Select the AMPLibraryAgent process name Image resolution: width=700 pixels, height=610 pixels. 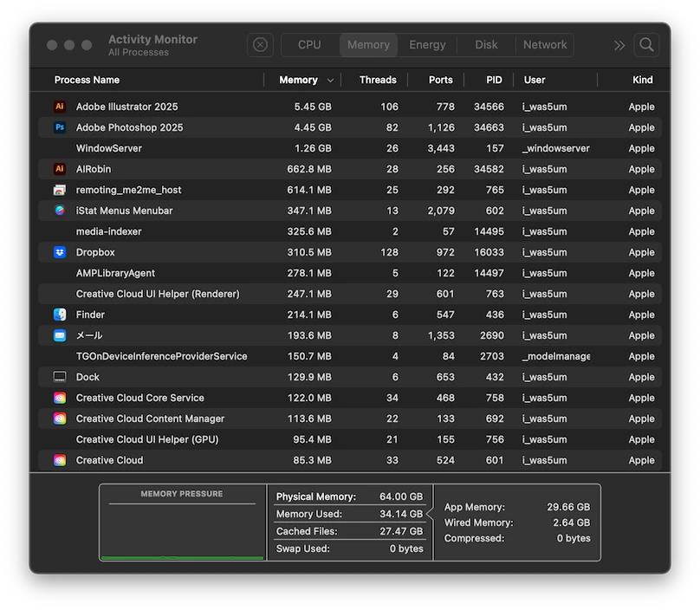(x=115, y=273)
